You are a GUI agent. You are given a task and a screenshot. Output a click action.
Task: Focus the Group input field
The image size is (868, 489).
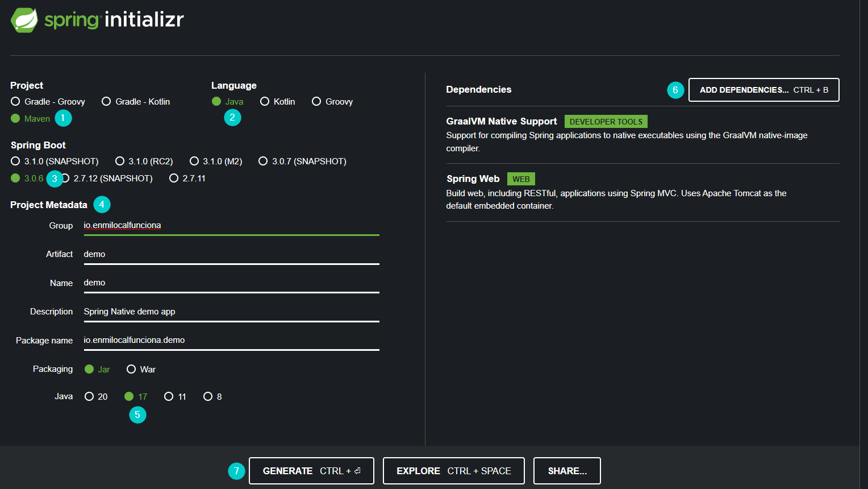[231, 225]
